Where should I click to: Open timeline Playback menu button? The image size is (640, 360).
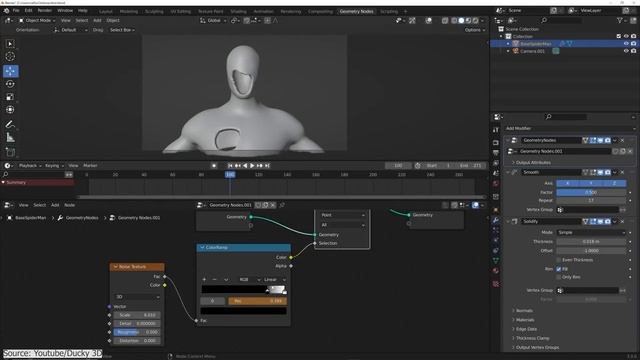click(x=30, y=166)
